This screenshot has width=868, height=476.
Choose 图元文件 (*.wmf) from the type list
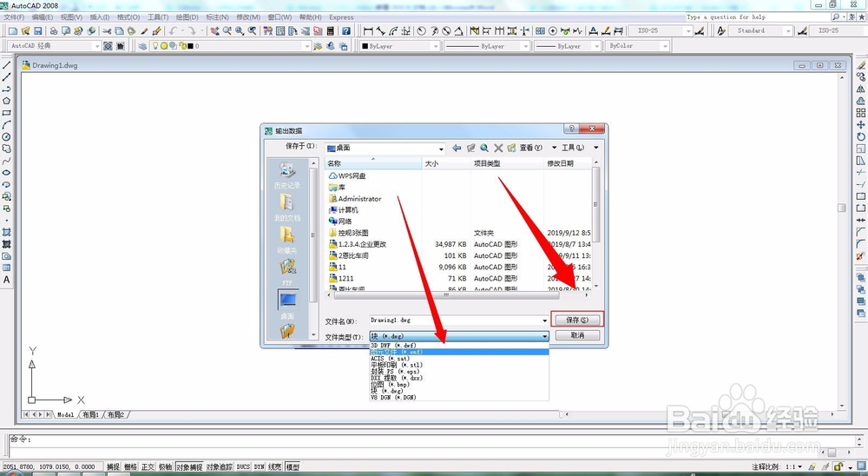click(459, 352)
